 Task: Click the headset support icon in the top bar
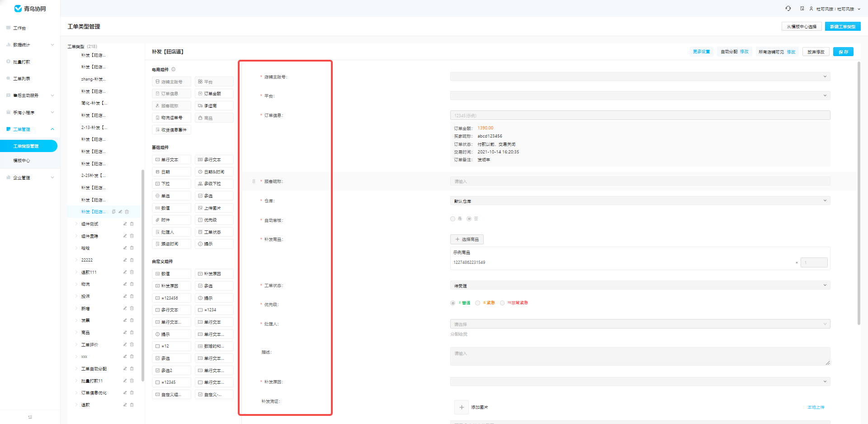[x=788, y=9]
